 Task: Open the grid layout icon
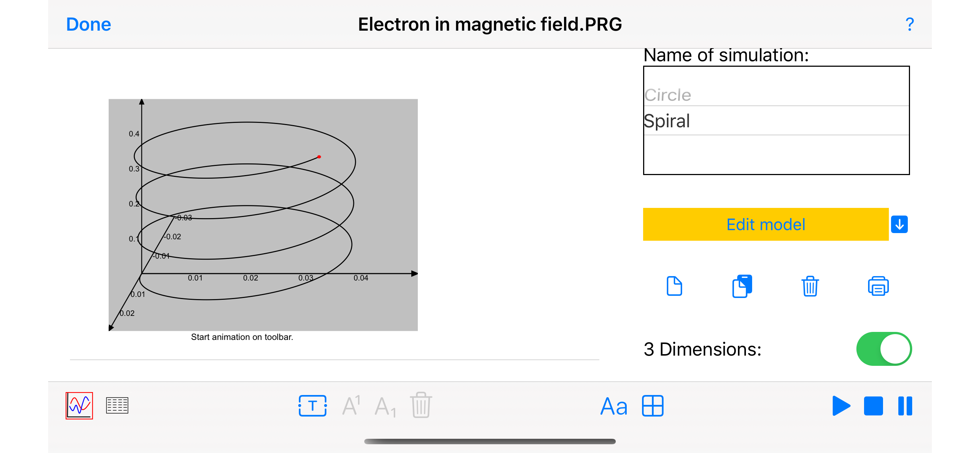(x=653, y=406)
